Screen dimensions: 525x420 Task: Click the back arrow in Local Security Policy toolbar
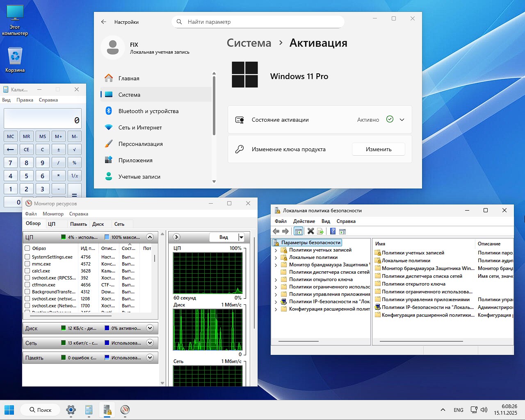click(x=276, y=231)
